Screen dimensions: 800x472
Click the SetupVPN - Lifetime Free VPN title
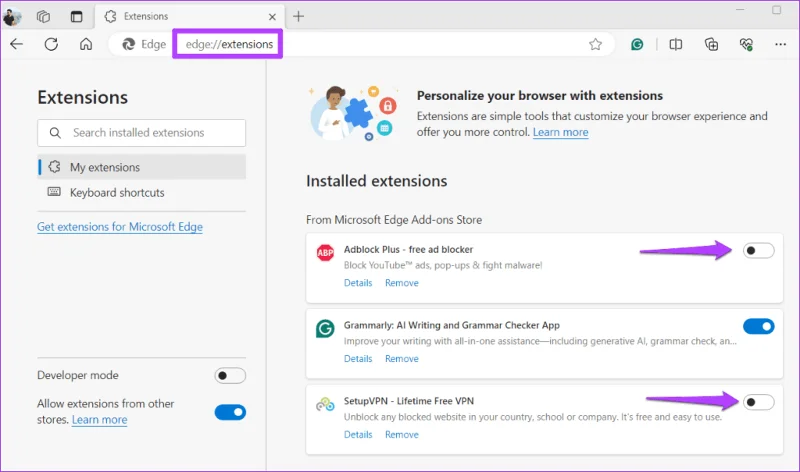click(x=409, y=401)
